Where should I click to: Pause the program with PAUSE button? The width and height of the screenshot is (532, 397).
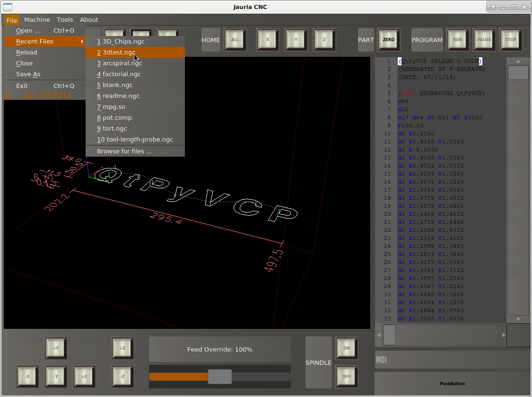tap(484, 40)
